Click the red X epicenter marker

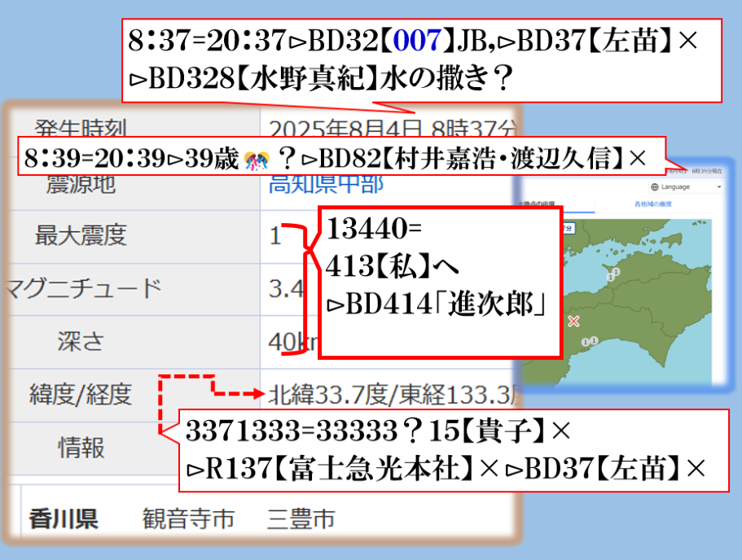point(573,322)
